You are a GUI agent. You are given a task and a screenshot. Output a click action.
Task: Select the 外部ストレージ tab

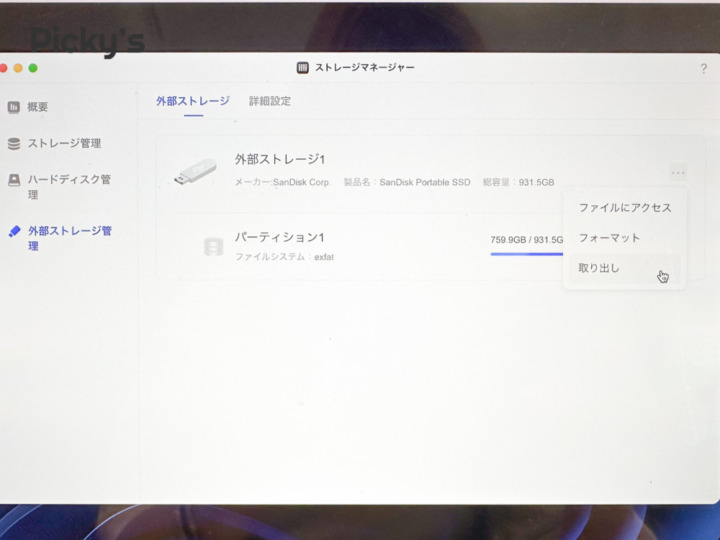point(193,101)
